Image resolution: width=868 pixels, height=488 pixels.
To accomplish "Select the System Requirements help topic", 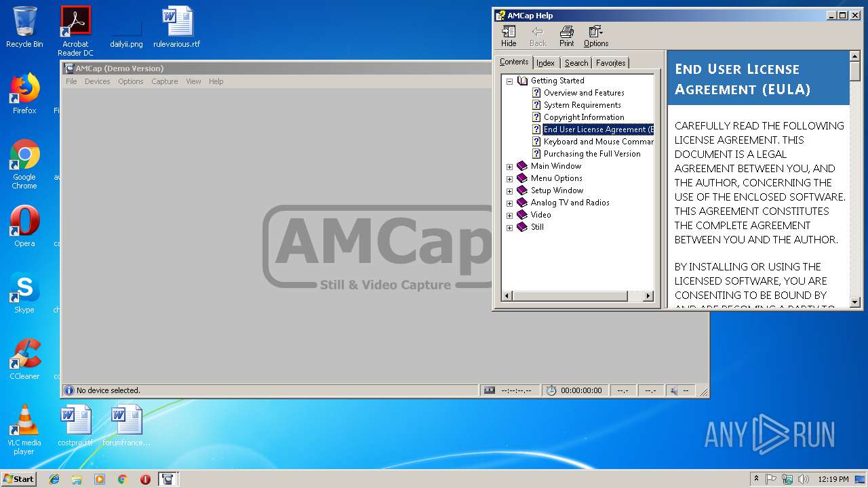I will pyautogui.click(x=582, y=105).
